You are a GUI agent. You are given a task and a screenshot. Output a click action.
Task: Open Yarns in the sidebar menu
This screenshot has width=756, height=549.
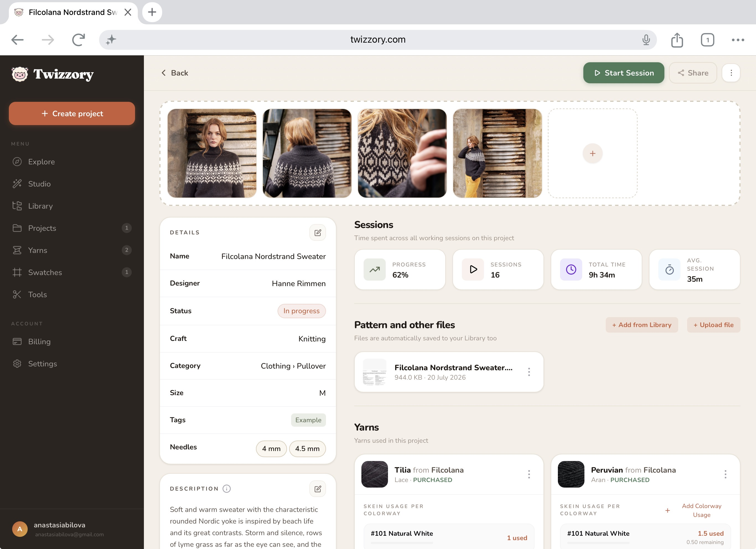[72, 250]
